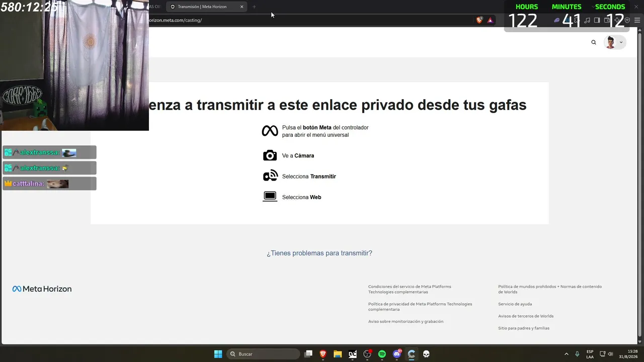This screenshot has width=644, height=362.
Task: Open the blue C app on the taskbar
Action: (x=412, y=354)
